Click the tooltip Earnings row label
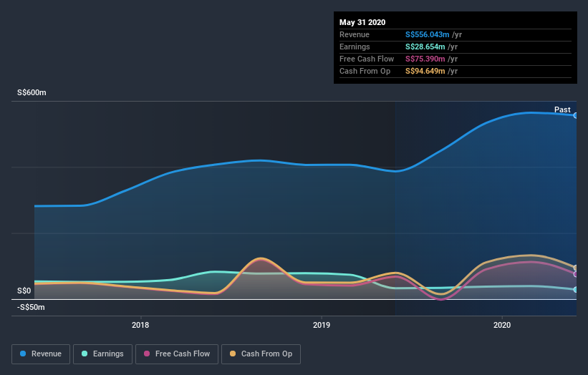Image resolution: width=588 pixels, height=375 pixels. click(x=355, y=47)
